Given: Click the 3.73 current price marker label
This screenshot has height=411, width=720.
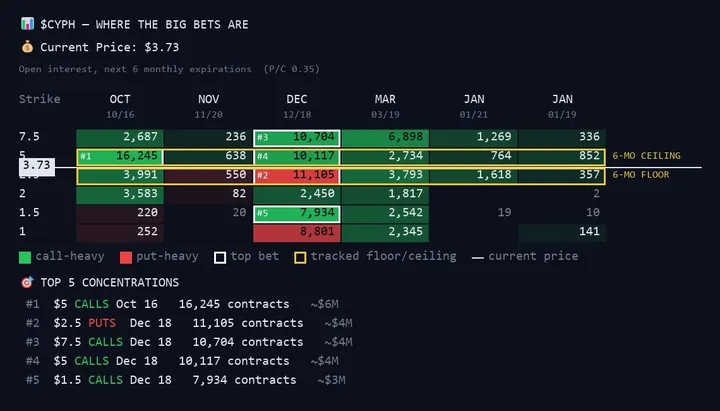Looking at the screenshot, I should (x=37, y=165).
